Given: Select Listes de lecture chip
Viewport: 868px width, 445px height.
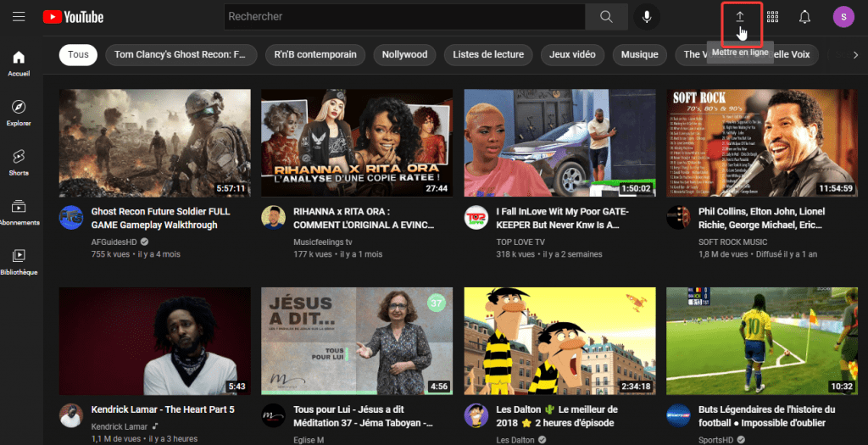Looking at the screenshot, I should point(488,55).
